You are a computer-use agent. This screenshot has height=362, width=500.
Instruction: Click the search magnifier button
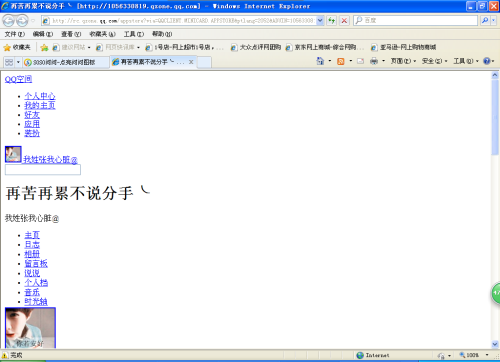pyautogui.click(x=485, y=21)
